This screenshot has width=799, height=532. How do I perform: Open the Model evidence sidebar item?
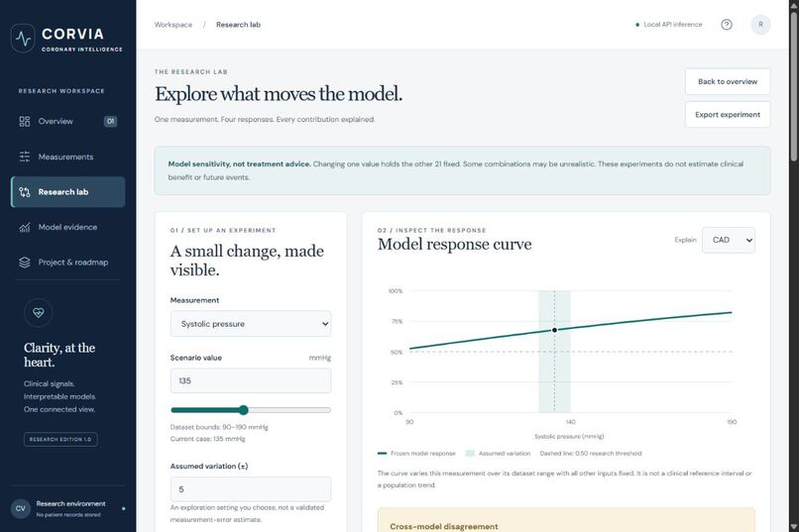click(x=67, y=227)
